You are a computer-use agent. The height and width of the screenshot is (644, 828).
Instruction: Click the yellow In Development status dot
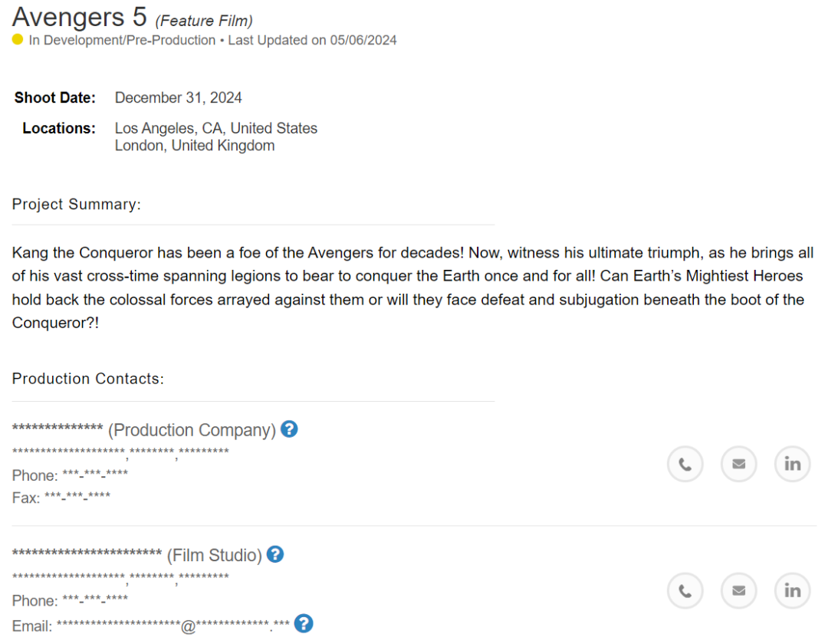click(x=18, y=40)
